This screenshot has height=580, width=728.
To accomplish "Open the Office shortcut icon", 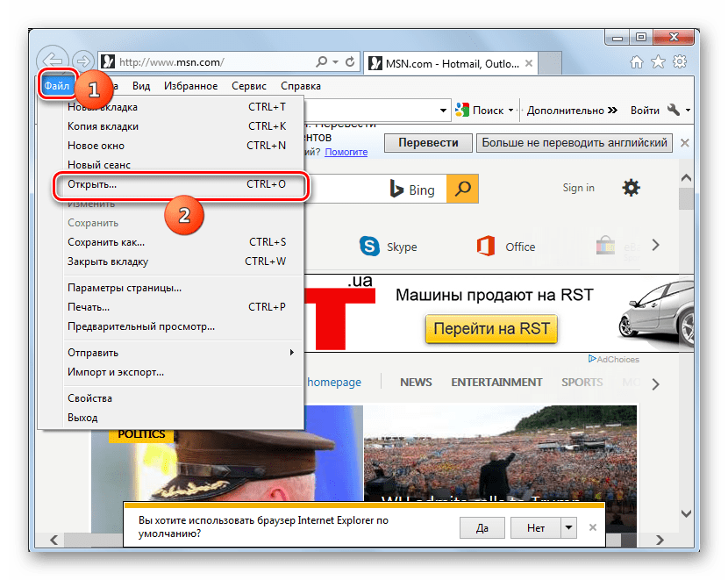I will [x=486, y=247].
